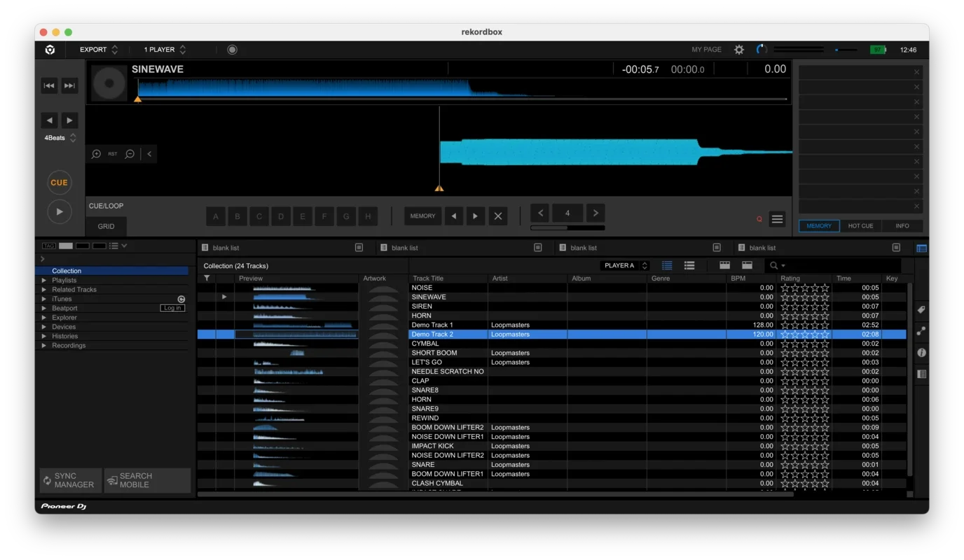Expand the collapsed tree panel chevron
964x560 pixels.
43,259
